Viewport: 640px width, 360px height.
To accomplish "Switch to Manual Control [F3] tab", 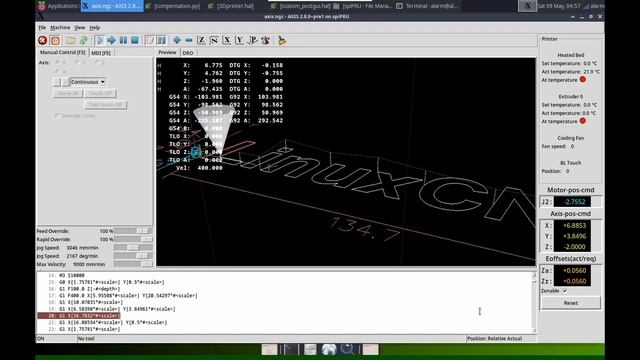I will (x=62, y=53).
